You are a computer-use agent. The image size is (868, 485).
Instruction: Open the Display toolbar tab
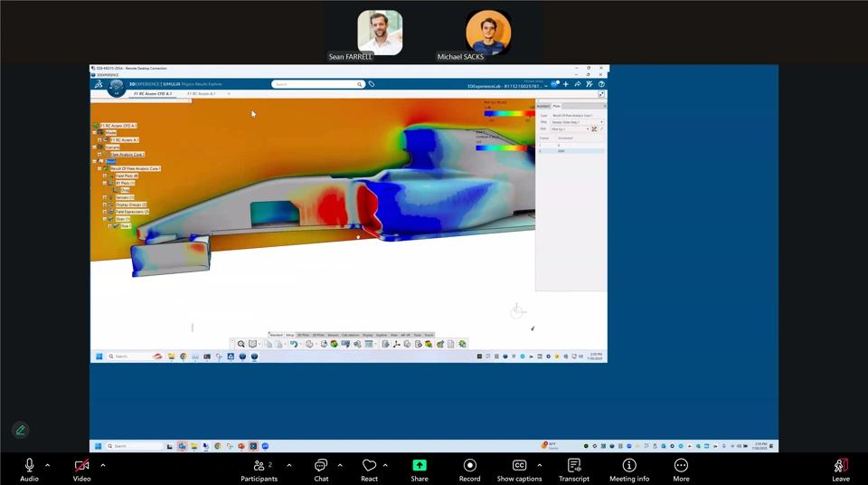(368, 336)
